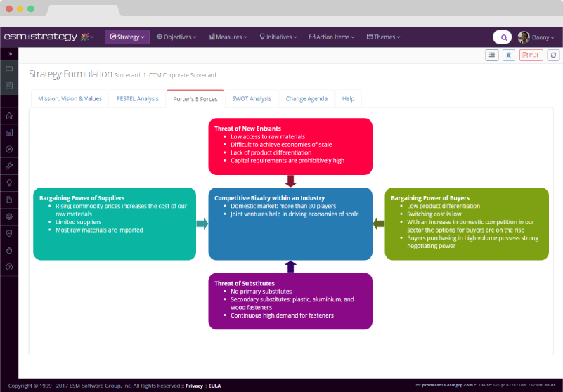Open the document page icon in the sidebar
Screen dimensions: 563x392
click(x=9, y=200)
